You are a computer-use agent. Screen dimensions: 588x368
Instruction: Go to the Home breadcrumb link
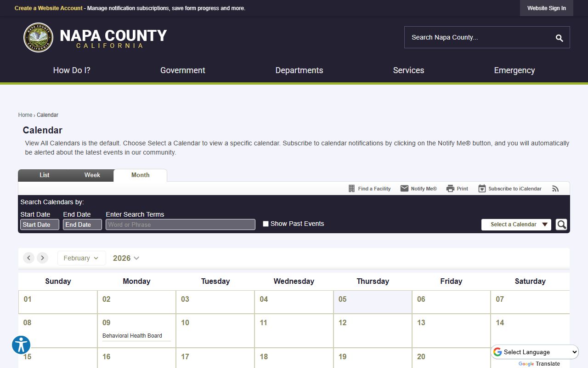[x=25, y=115]
